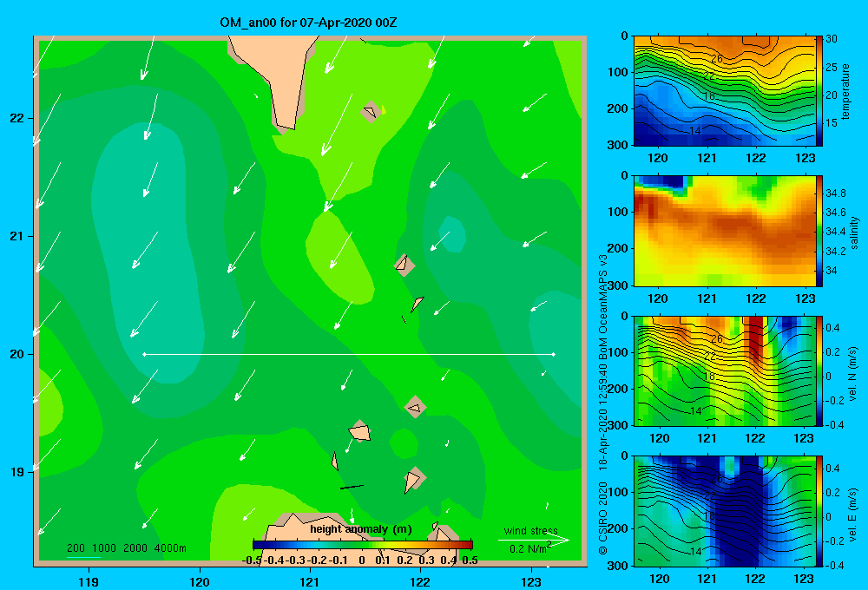The height and width of the screenshot is (590, 868).
Task: Click the "200 1000 2000 4000m" depth contour legend
Action: (x=126, y=548)
